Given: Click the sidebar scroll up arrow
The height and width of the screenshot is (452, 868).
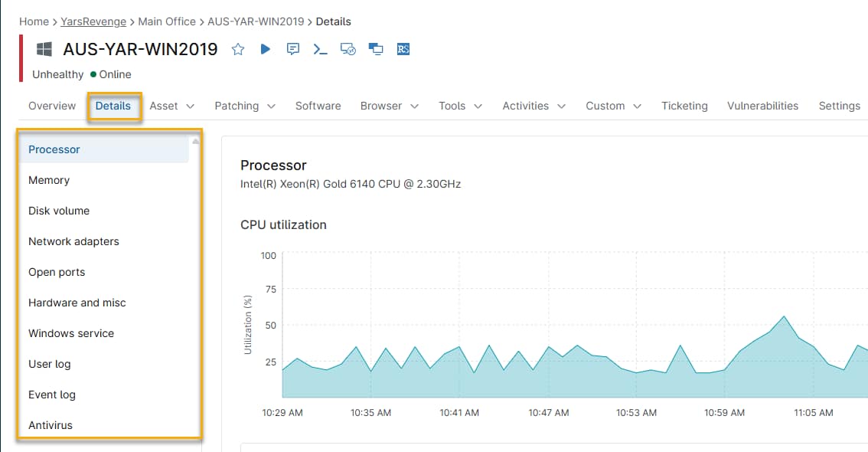Looking at the screenshot, I should click(x=195, y=142).
